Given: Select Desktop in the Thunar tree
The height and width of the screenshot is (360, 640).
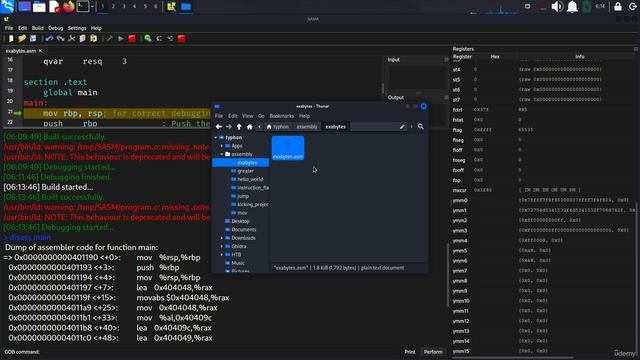Looking at the screenshot, I should [240, 221].
